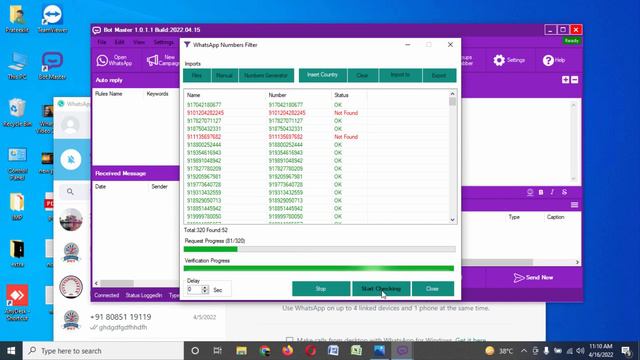640x360 pixels.
Task: Open TeamViewer desktop shortcut
Action: pyautogui.click(x=52, y=18)
